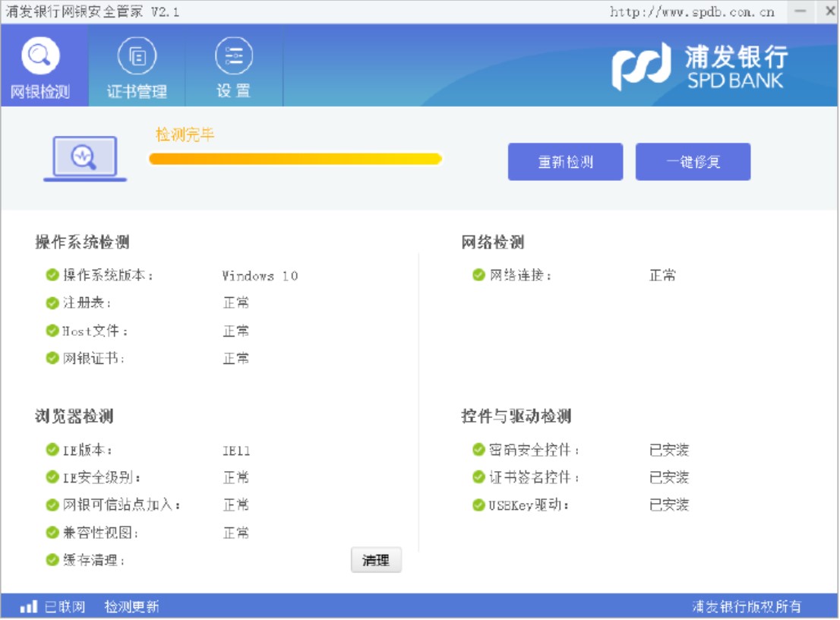Click 正常 value for 兼容性视图

[x=235, y=533]
